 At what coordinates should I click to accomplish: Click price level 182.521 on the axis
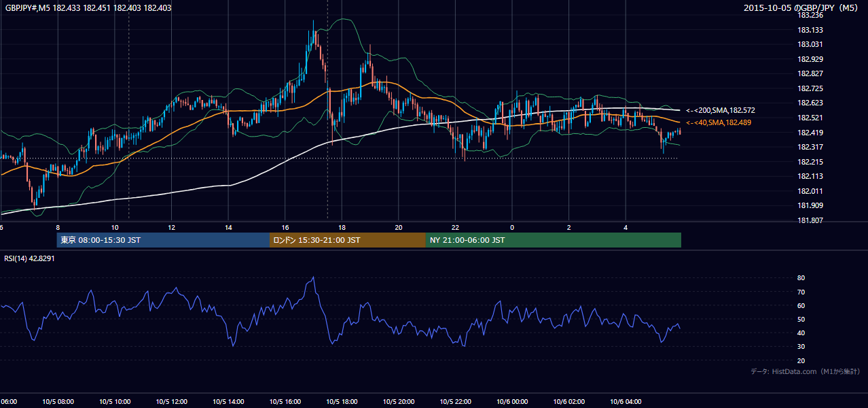(x=810, y=118)
